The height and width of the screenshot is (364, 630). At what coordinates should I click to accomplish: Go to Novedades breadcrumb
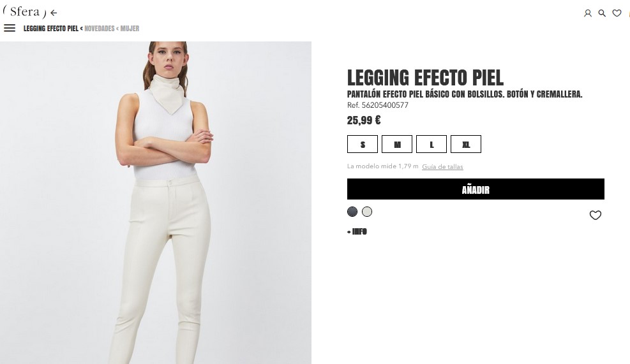click(x=99, y=29)
